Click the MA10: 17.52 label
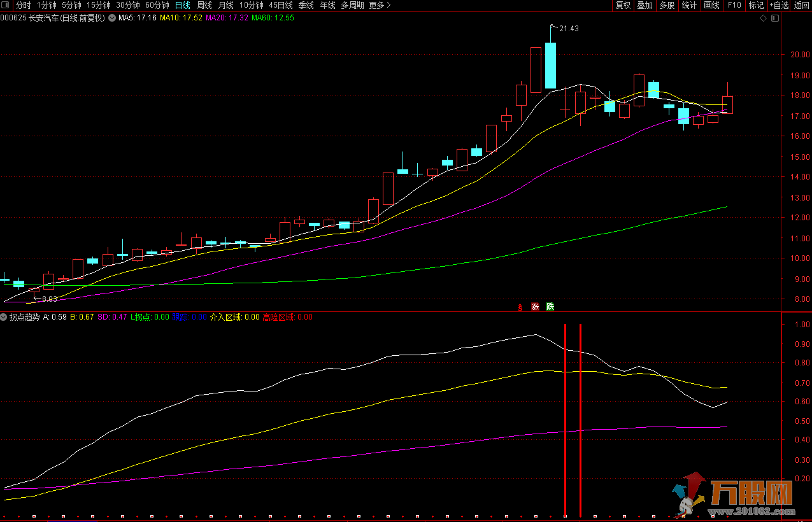The height and width of the screenshot is (522, 812). tap(181, 18)
